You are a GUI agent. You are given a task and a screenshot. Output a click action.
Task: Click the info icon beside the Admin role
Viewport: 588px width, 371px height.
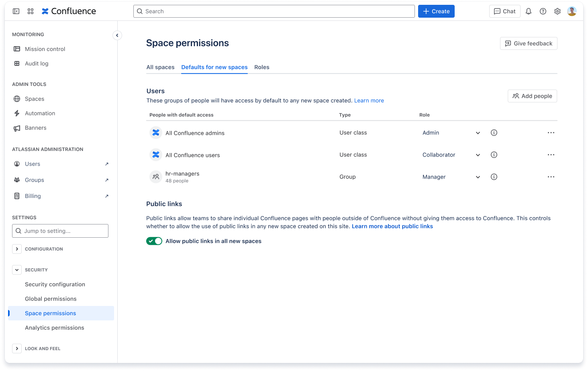coord(494,132)
